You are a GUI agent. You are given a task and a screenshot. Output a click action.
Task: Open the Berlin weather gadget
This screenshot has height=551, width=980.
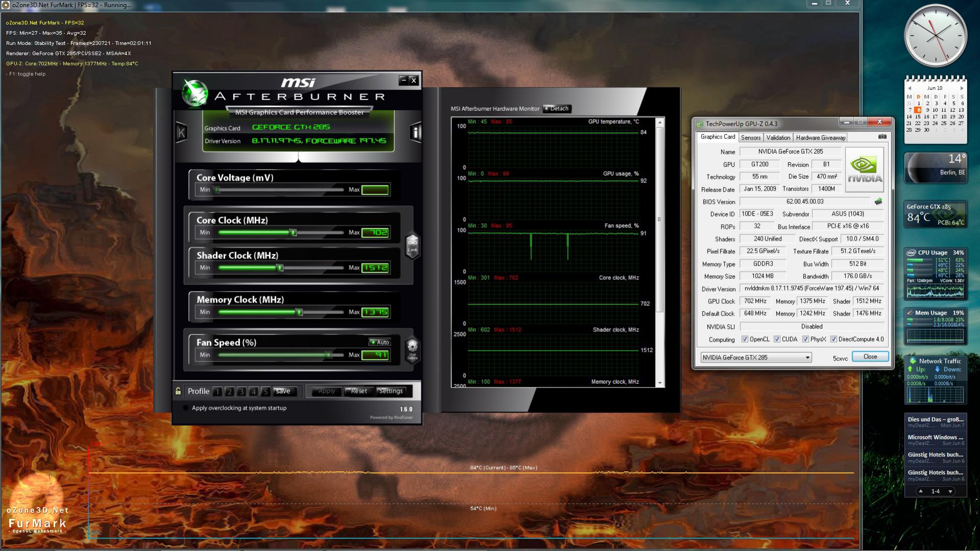(x=936, y=167)
